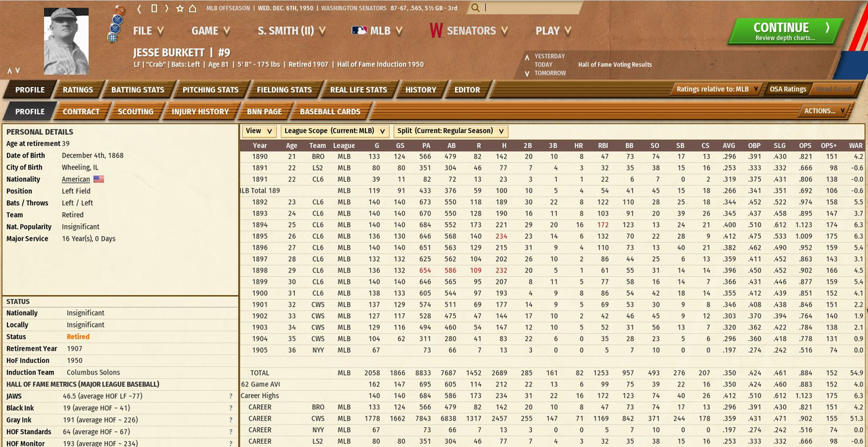Open the SCOUTING sub-tab
This screenshot has height=447, width=868.
click(x=136, y=111)
